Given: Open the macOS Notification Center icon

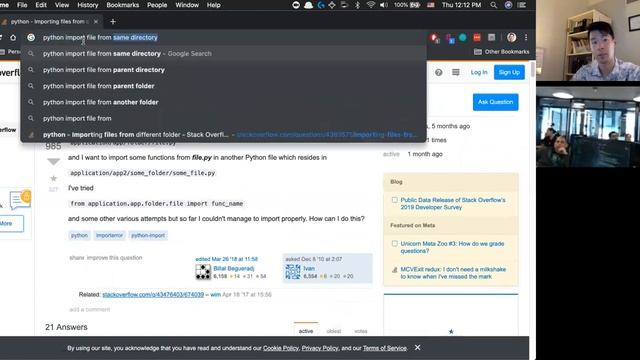Looking at the screenshot, I should [522, 5].
